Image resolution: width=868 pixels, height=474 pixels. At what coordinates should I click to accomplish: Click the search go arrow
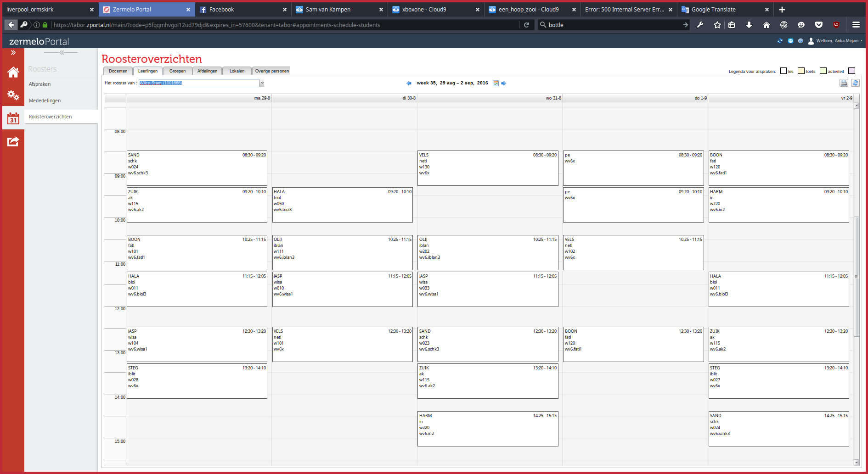685,25
